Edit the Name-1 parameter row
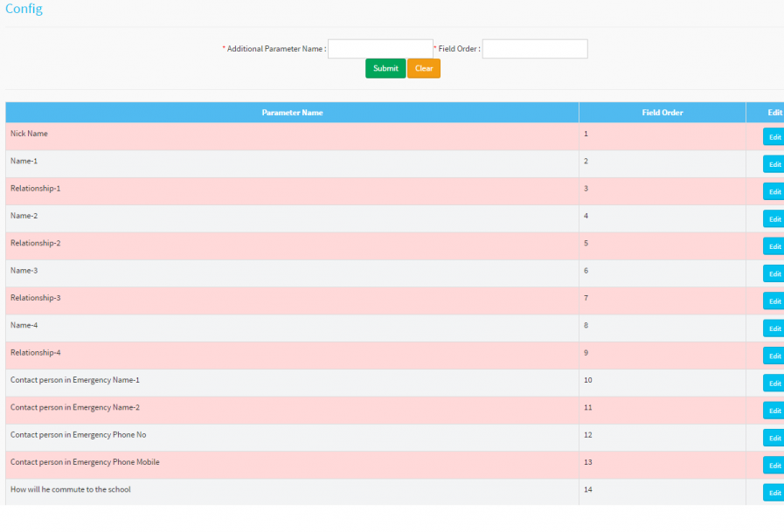Viewport: 784px width, 532px height. point(774,164)
